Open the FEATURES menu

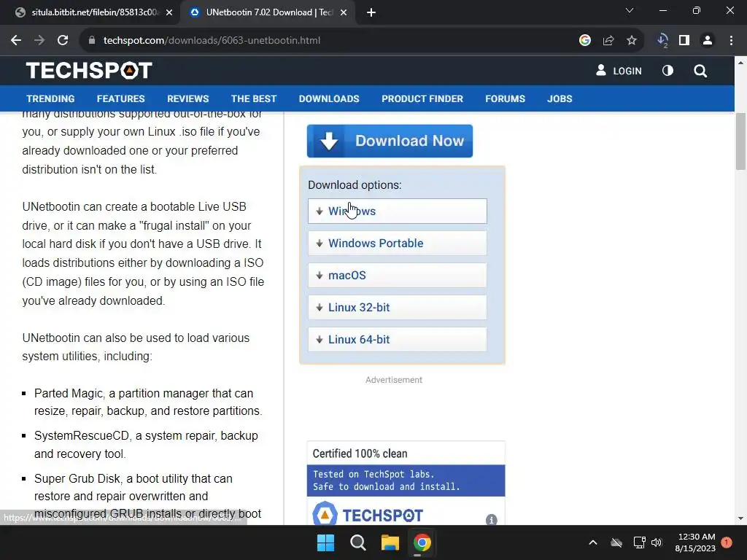click(x=120, y=98)
